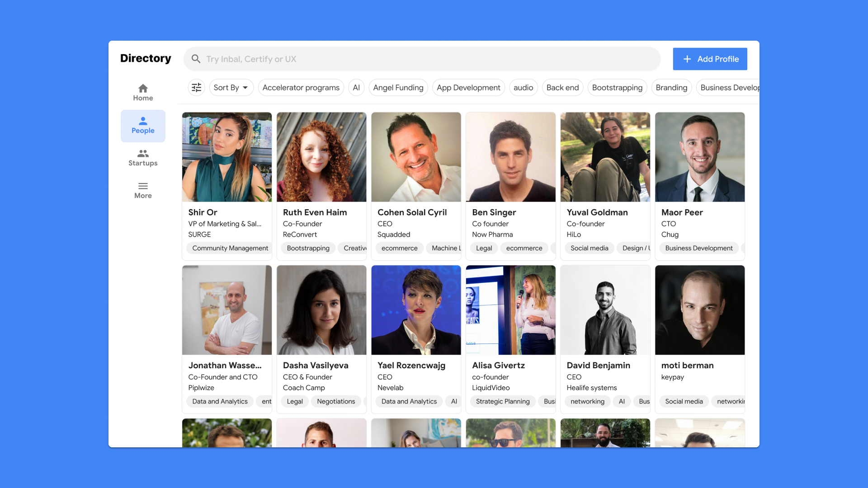Viewport: 868px width, 488px height.
Task: Toggle the AI filter chip in filter bar
Action: coord(356,88)
